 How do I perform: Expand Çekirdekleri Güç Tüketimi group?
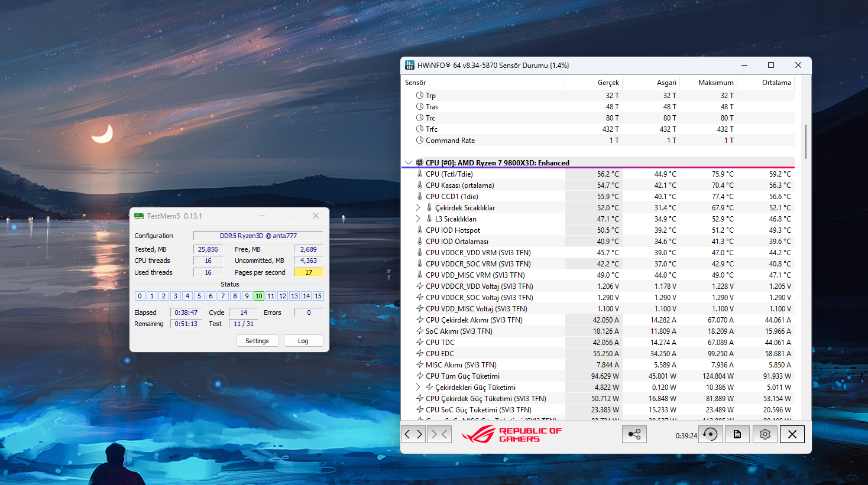coord(419,387)
